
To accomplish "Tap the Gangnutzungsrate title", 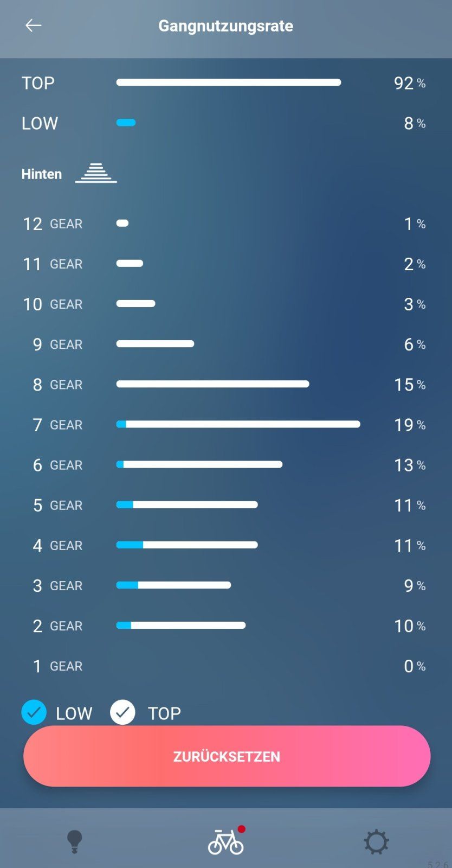I will 225,25.
